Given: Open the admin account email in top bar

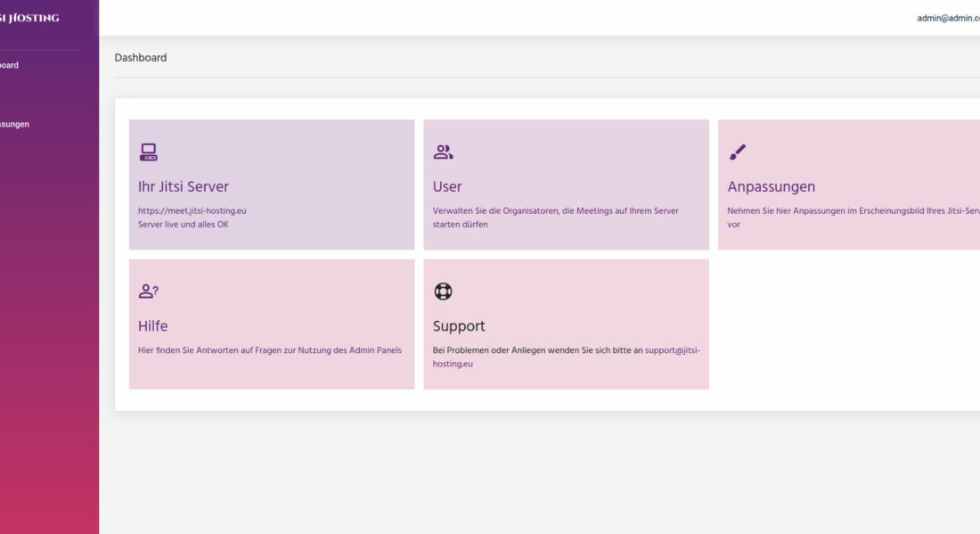Looking at the screenshot, I should 948,18.
